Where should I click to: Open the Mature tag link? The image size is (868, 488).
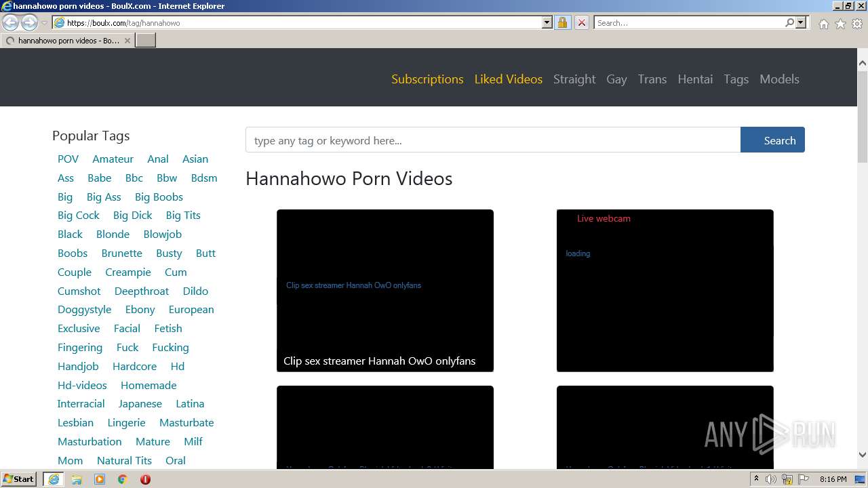[x=153, y=441]
